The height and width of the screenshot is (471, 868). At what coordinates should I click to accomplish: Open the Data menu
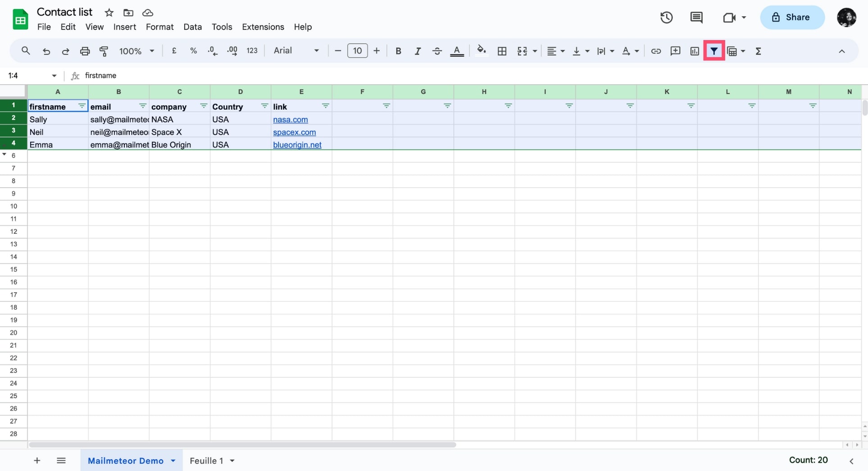tap(192, 27)
